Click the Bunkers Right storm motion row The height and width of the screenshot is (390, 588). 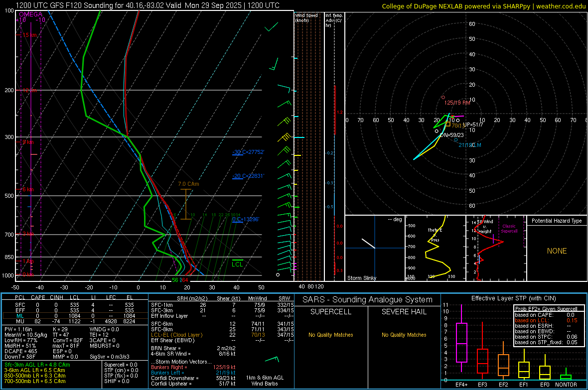point(193,367)
